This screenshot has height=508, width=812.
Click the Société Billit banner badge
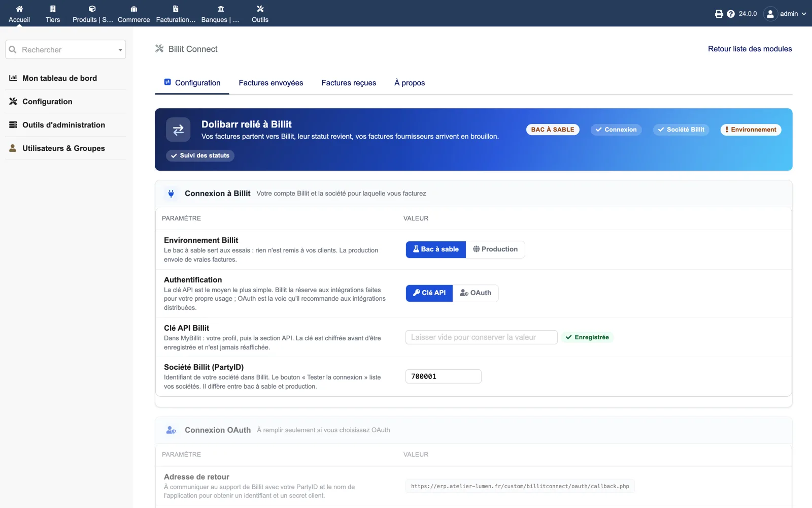pos(681,130)
